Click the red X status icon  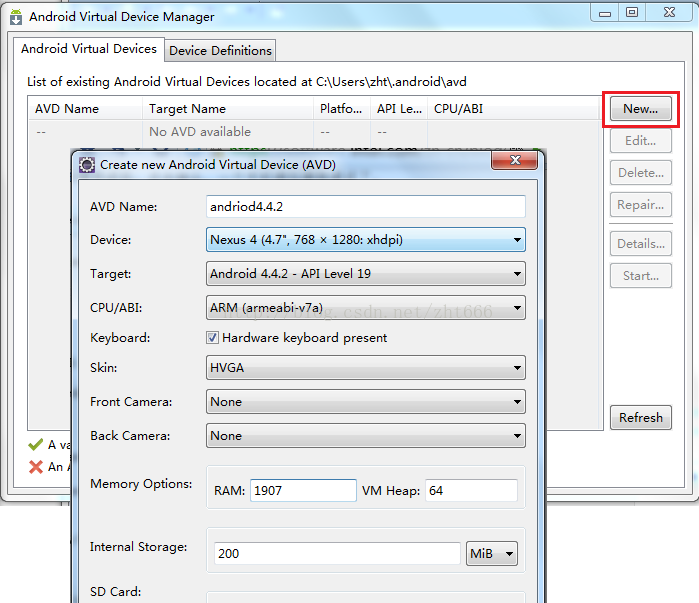(36, 467)
